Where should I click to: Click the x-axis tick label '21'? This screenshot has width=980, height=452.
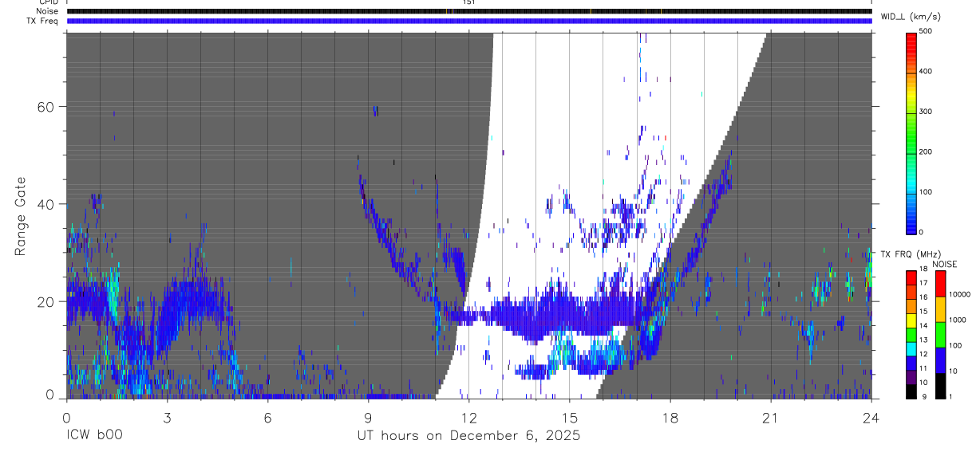point(770,417)
